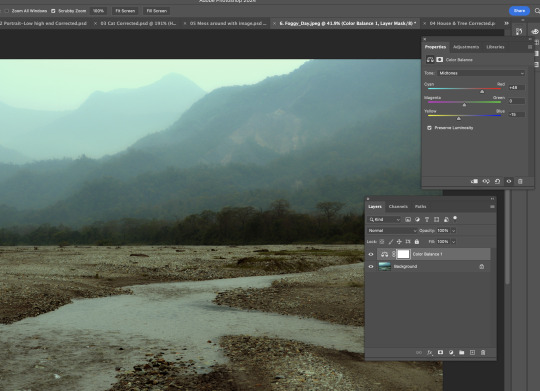This screenshot has height=391, width=540.
Task: Show hidden document tabs overflow arrow
Action: pyautogui.click(x=506, y=23)
